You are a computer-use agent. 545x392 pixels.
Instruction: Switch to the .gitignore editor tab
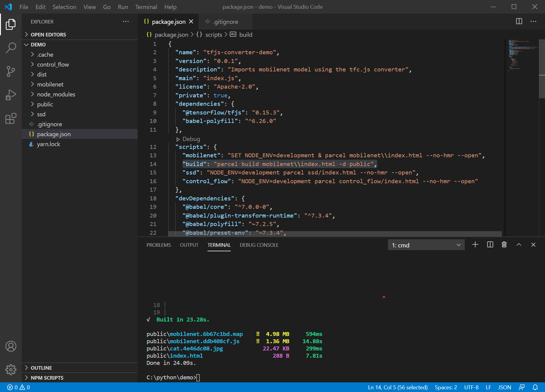click(x=225, y=22)
